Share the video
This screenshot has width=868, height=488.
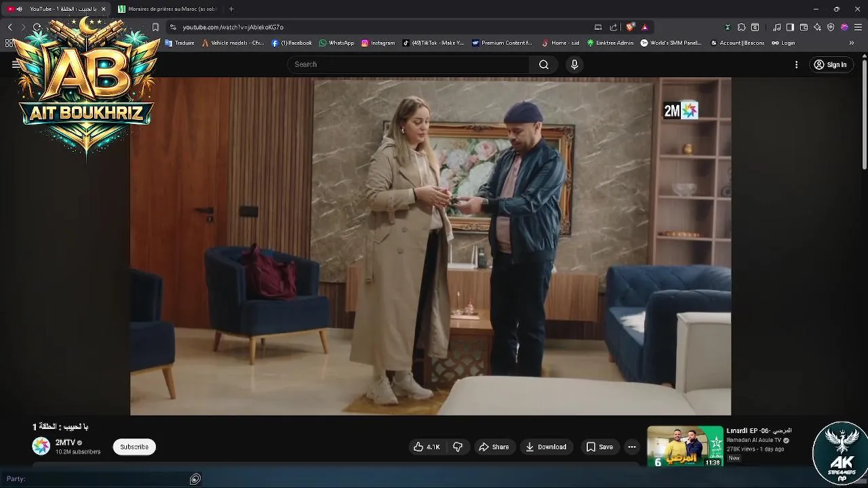pos(494,447)
